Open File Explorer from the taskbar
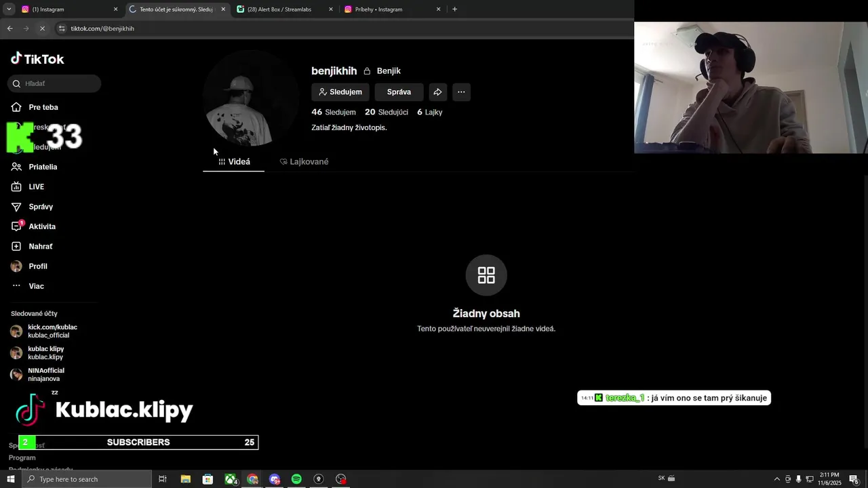The height and width of the screenshot is (488, 868). 185,479
